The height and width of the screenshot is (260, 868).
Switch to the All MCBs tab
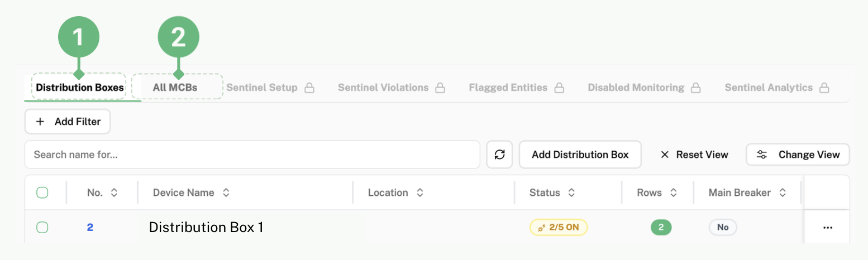(175, 88)
